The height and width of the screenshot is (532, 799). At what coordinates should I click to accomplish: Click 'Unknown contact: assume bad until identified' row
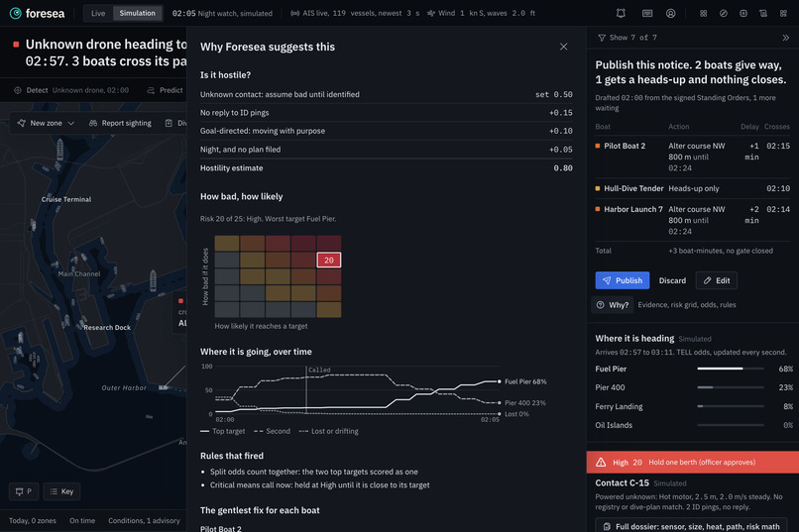(x=386, y=94)
